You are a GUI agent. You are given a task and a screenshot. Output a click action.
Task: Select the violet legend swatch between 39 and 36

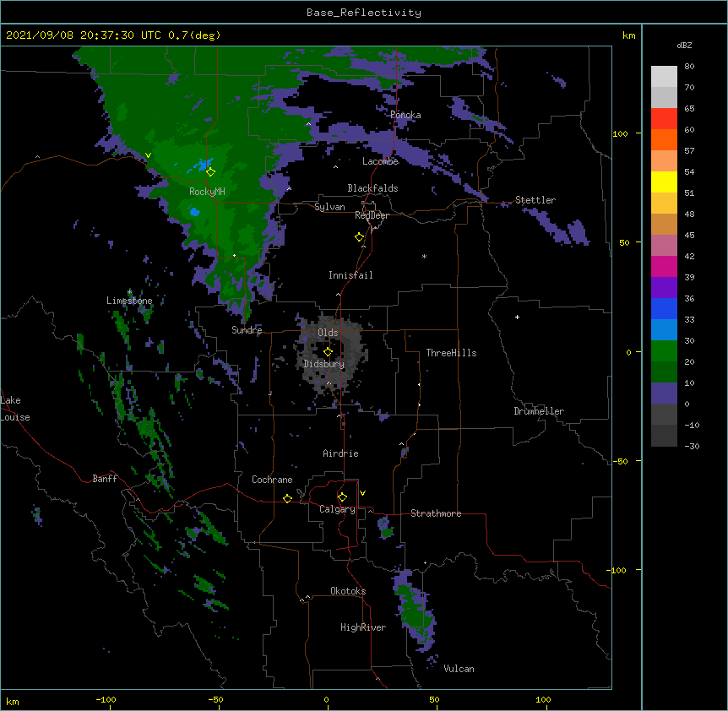tap(664, 288)
